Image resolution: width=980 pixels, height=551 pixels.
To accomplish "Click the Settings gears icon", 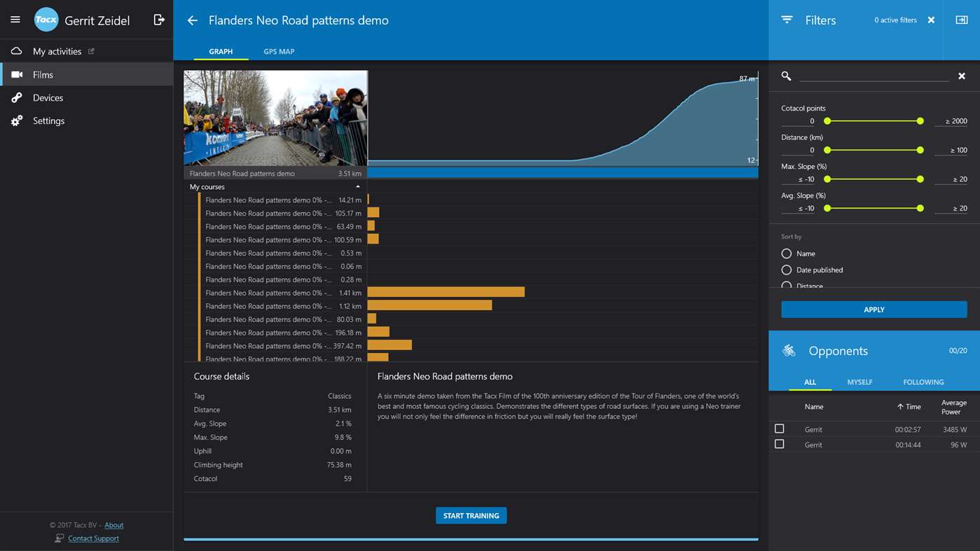I will tap(17, 120).
